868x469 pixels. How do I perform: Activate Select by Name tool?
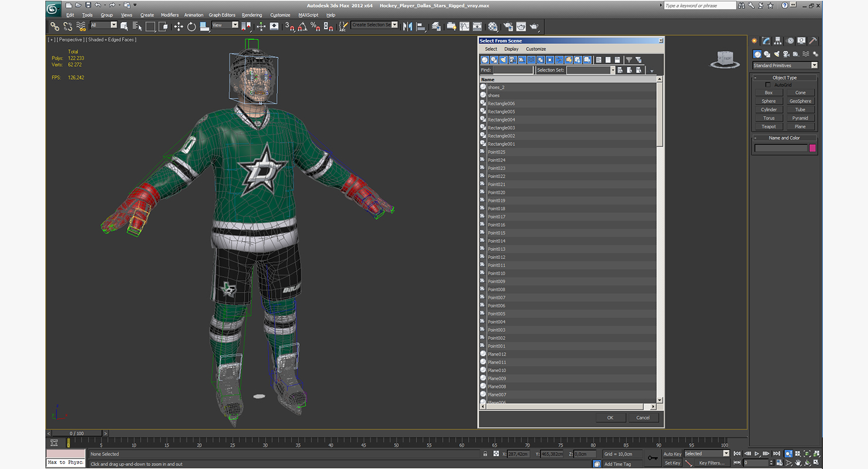pyautogui.click(x=137, y=26)
